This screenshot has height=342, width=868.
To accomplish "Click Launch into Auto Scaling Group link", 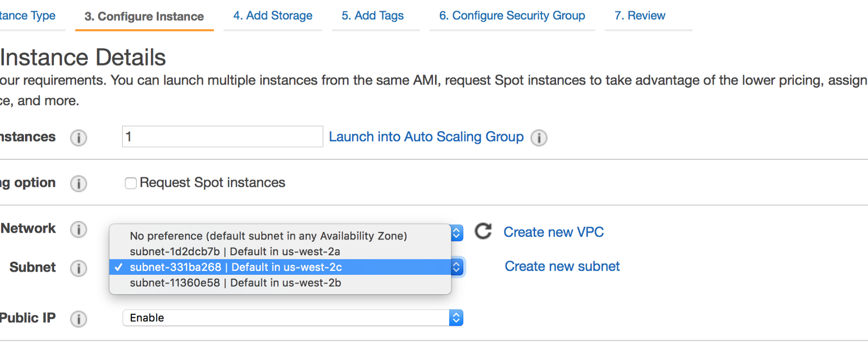I will [426, 137].
